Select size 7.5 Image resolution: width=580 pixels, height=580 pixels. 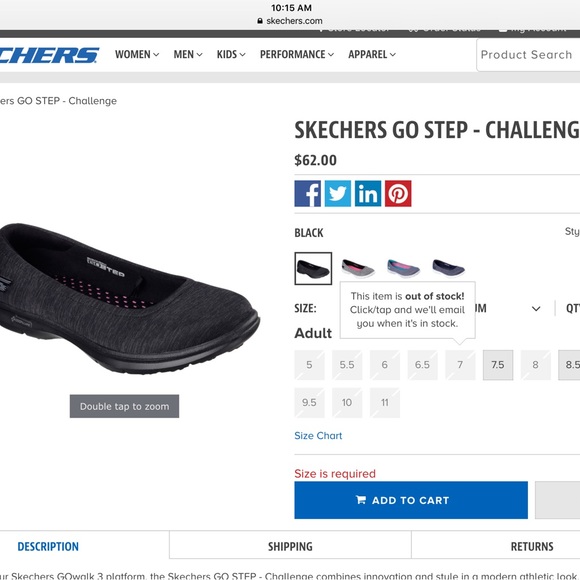click(x=498, y=365)
